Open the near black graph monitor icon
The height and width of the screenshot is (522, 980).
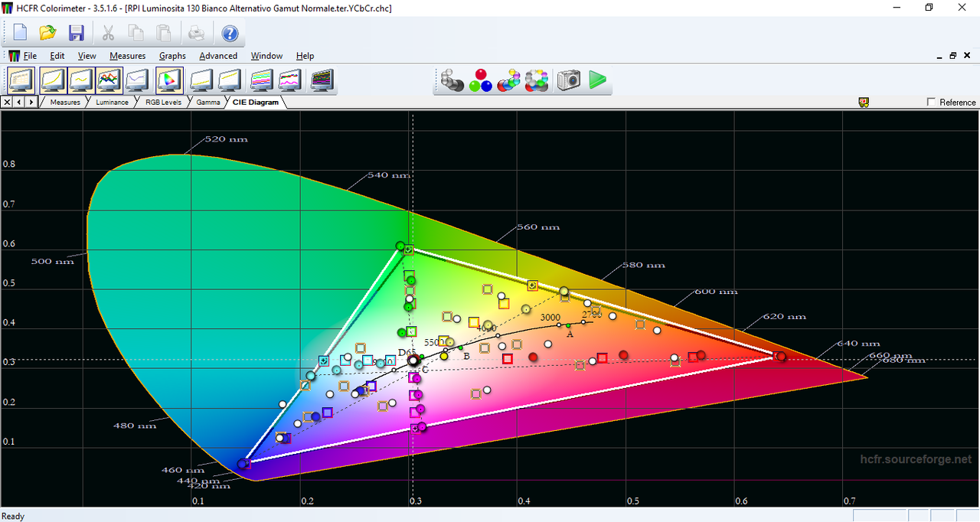[202, 80]
